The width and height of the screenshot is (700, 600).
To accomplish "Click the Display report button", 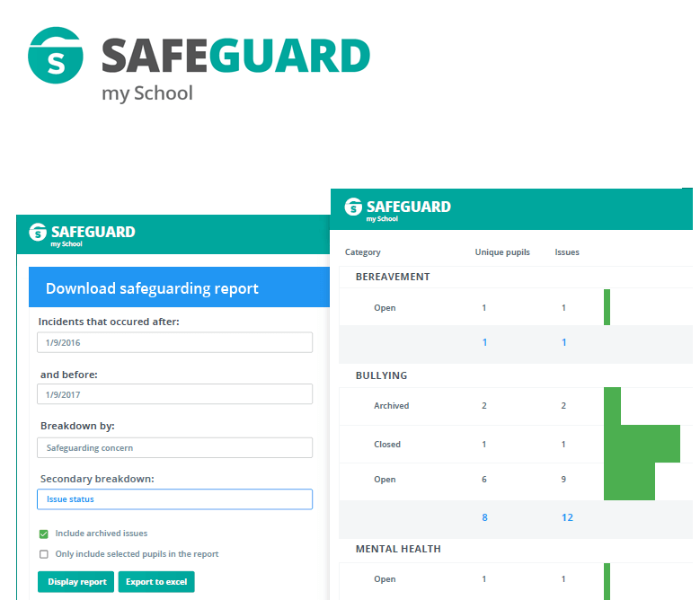I will pyautogui.click(x=75, y=582).
